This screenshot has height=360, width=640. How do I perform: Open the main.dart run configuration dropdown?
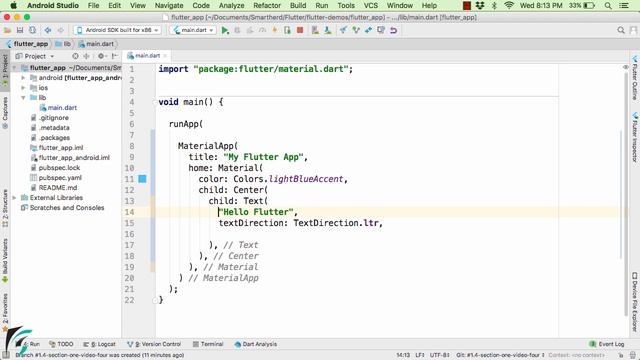pyautogui.click(x=193, y=30)
